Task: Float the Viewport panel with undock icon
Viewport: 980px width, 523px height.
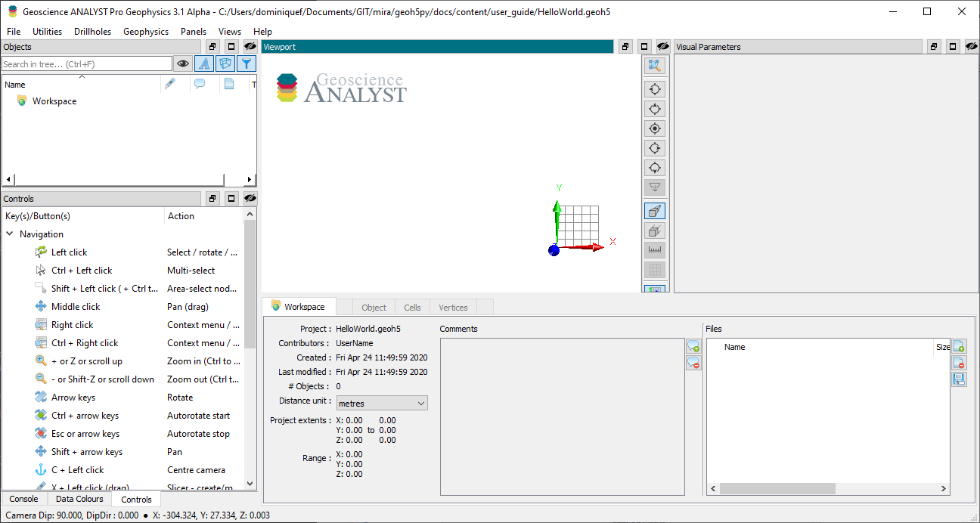Action: [625, 47]
